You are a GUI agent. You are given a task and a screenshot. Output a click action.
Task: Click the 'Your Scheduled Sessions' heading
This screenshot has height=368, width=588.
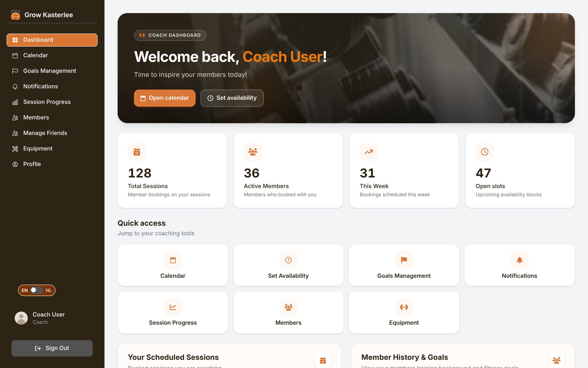(x=173, y=357)
